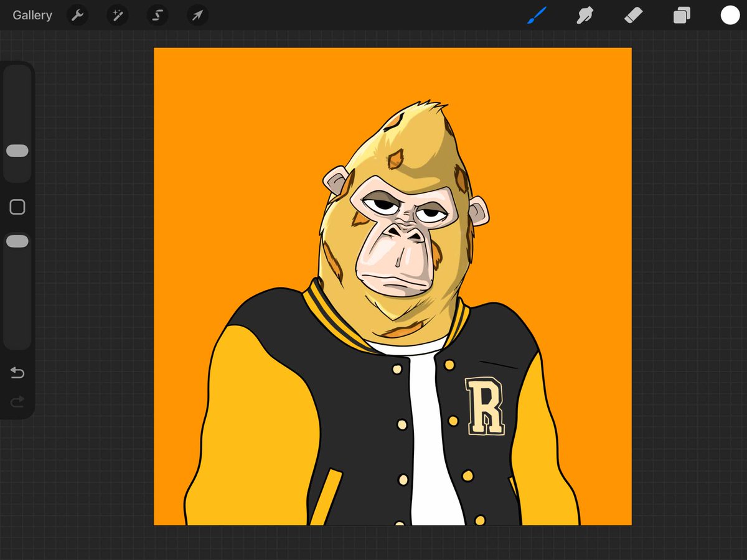Activate the Transform arrow tool
The height and width of the screenshot is (560, 747).
197,16
